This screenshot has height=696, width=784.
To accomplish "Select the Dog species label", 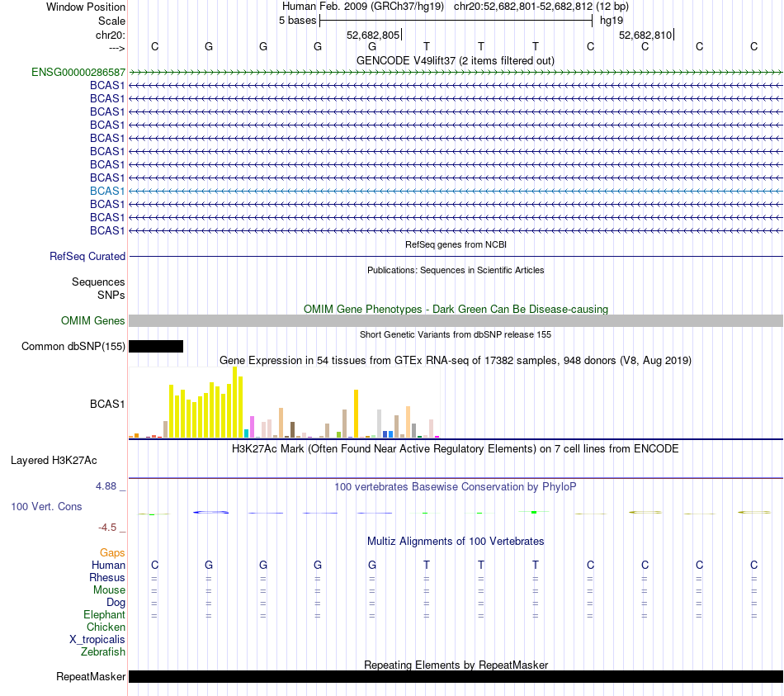I will (x=116, y=603).
